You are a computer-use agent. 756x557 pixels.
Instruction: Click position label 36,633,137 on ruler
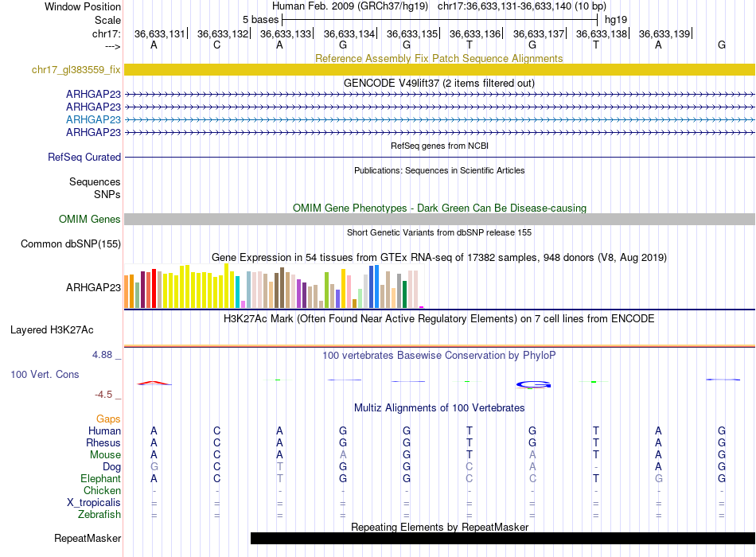[x=539, y=33]
